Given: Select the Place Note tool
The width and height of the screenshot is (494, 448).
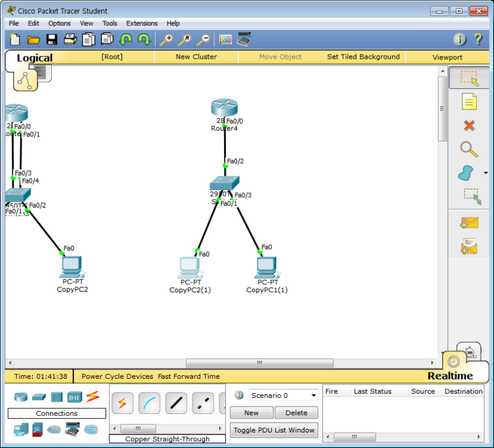Looking at the screenshot, I should (x=469, y=101).
